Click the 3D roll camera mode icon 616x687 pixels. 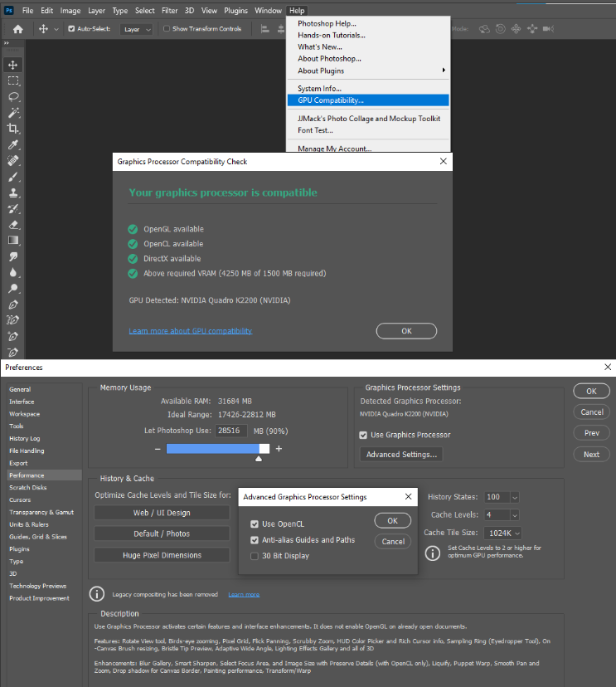(x=500, y=29)
